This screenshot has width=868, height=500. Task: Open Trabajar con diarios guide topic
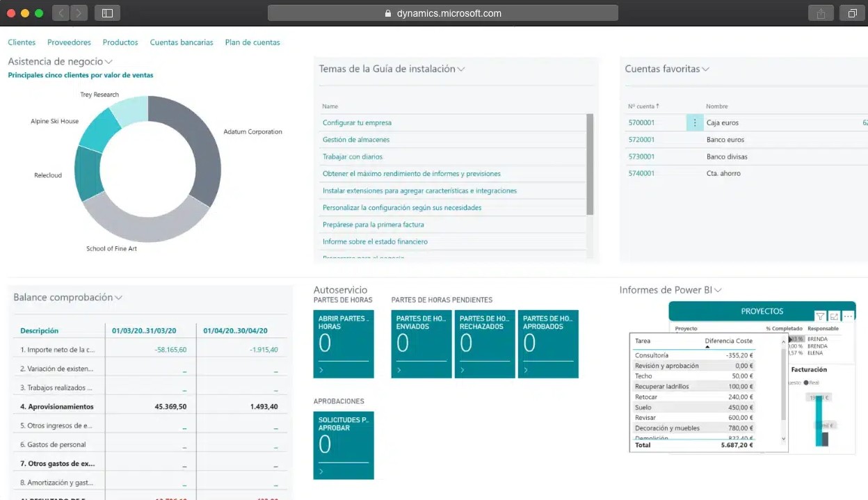click(x=353, y=156)
